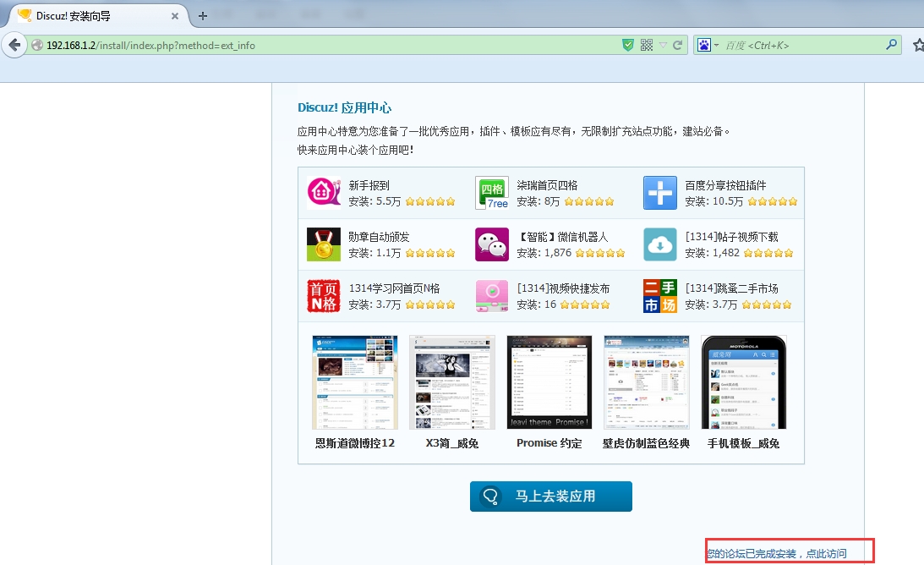The image size is (924, 565).
Task: Open Baidu search engine selector dropdown
Action: [x=708, y=45]
